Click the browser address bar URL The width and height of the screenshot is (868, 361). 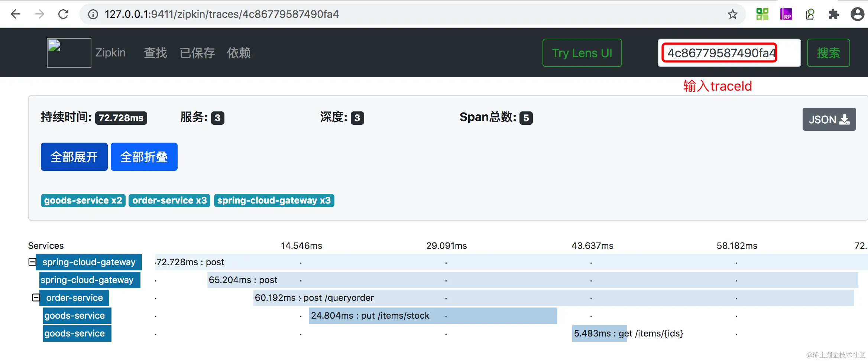tap(222, 14)
